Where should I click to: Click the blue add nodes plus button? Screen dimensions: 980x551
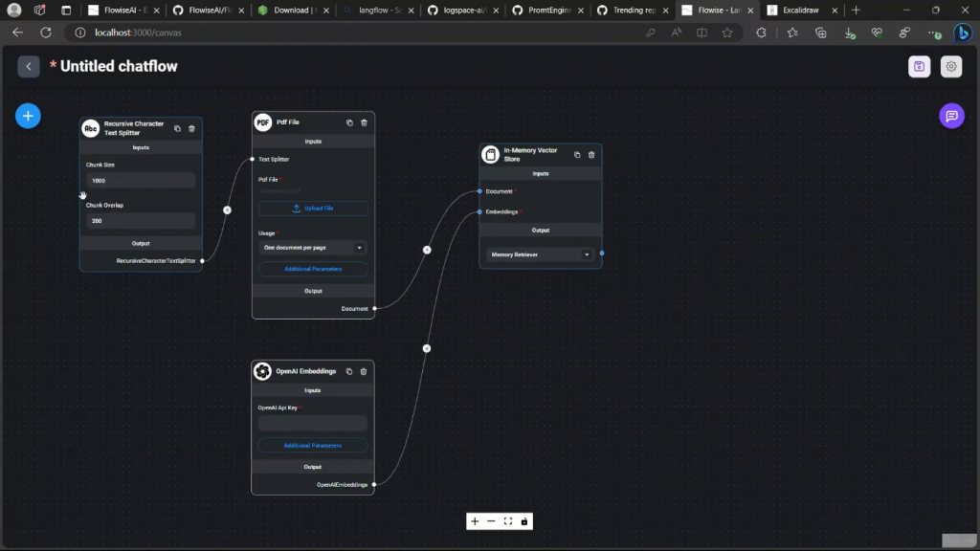28,116
